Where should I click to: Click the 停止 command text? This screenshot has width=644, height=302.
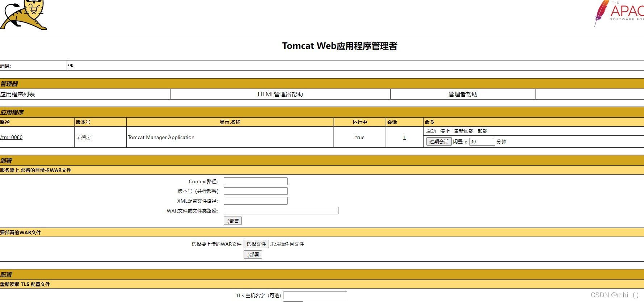pyautogui.click(x=445, y=131)
